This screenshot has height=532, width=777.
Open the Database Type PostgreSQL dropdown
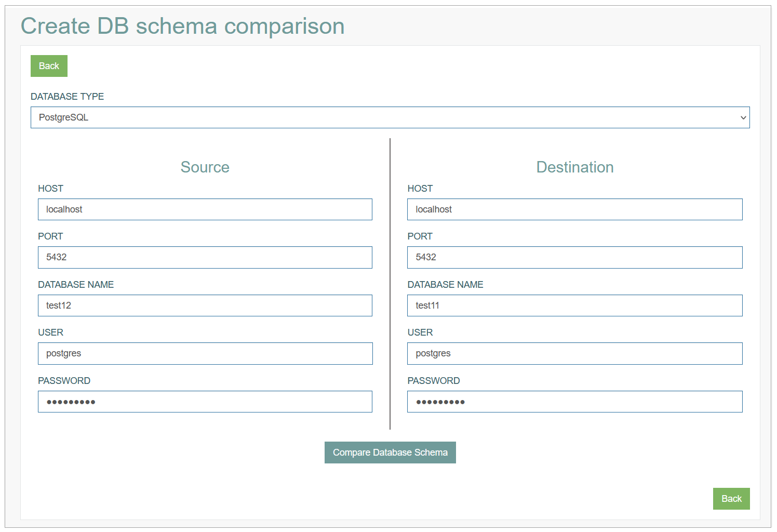tap(390, 117)
